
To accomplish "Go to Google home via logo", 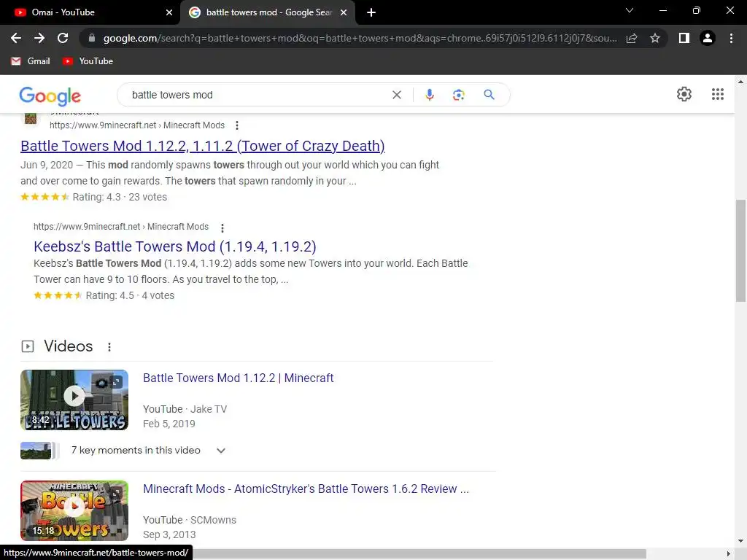I will coord(50,96).
